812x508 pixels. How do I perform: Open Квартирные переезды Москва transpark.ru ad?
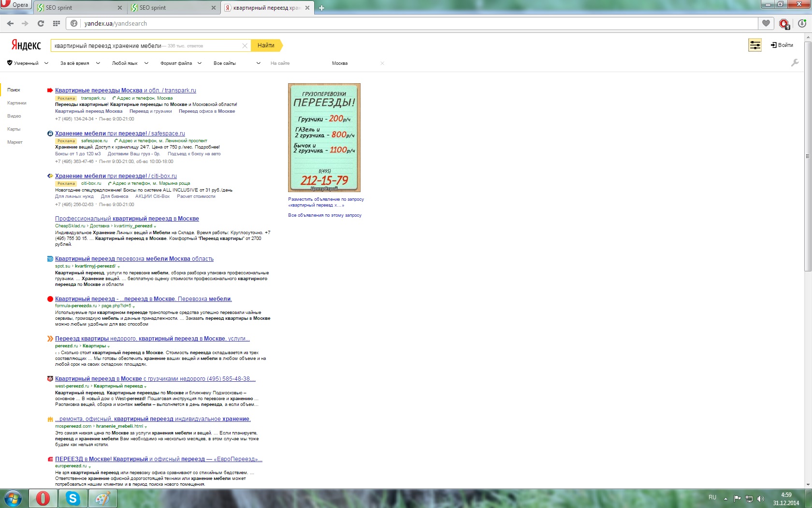(126, 90)
